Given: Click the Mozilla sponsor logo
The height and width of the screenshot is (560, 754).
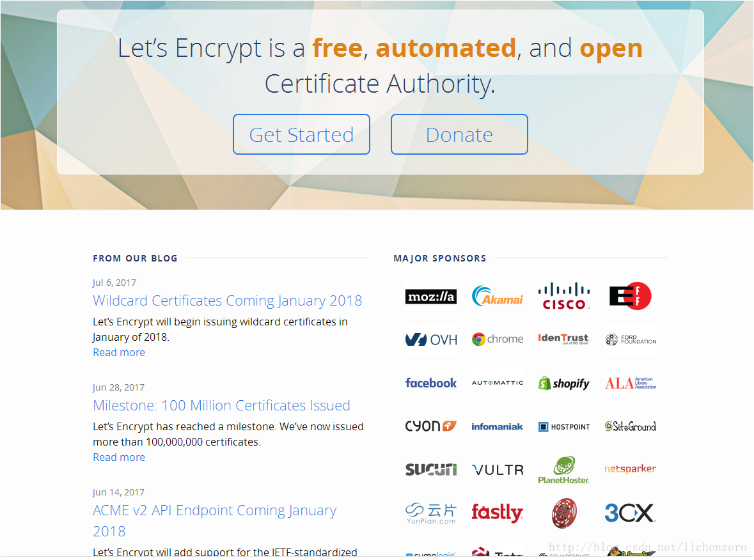Looking at the screenshot, I should 431,297.
